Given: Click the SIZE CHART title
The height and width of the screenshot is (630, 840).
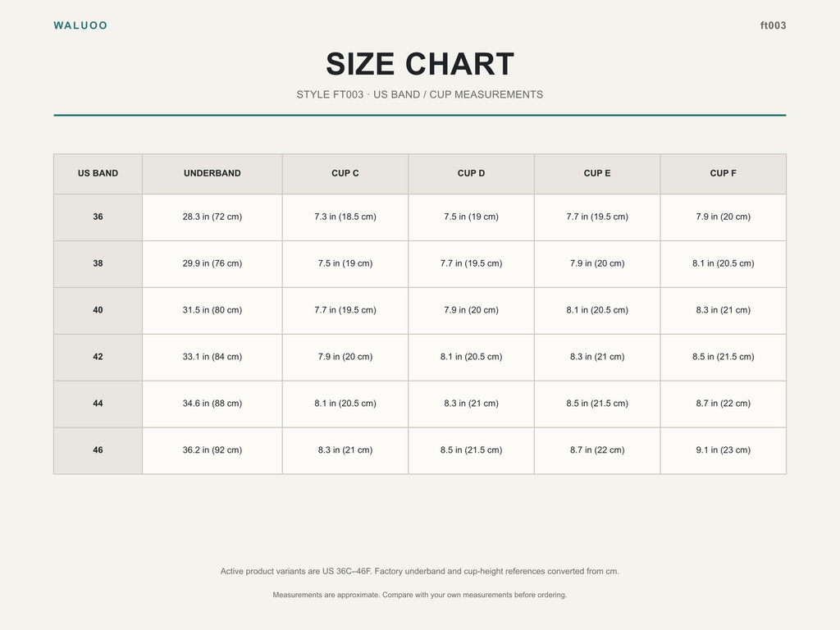Looking at the screenshot, I should (420, 64).
